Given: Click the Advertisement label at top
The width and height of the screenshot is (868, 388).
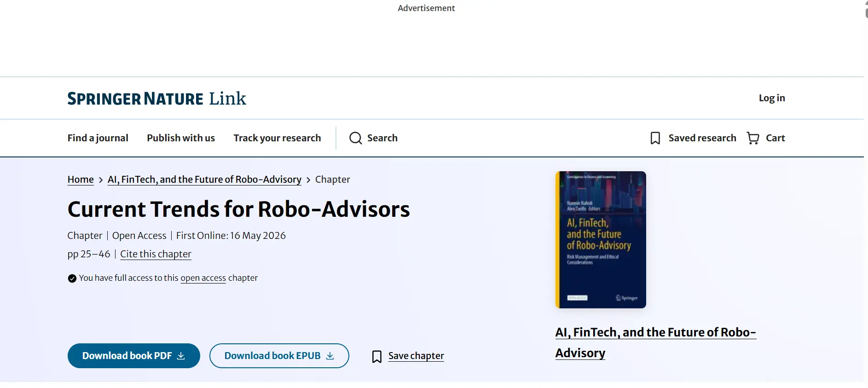Looking at the screenshot, I should [x=426, y=8].
